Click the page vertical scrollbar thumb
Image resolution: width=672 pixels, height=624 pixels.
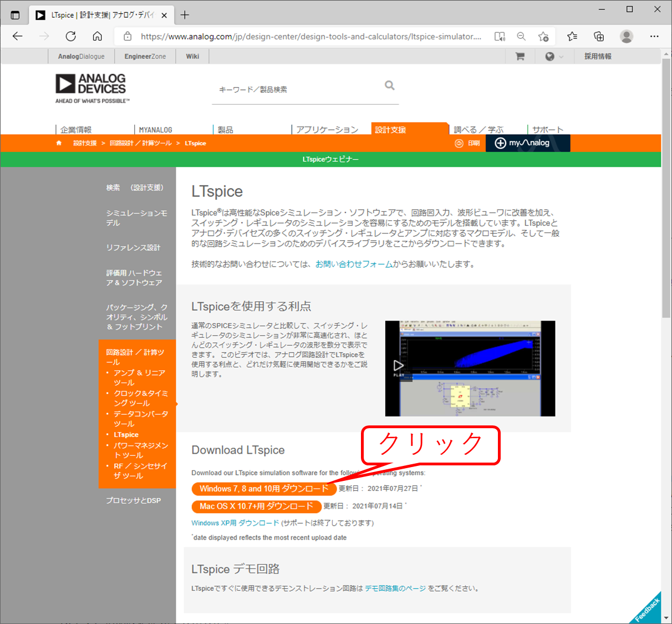click(666, 188)
